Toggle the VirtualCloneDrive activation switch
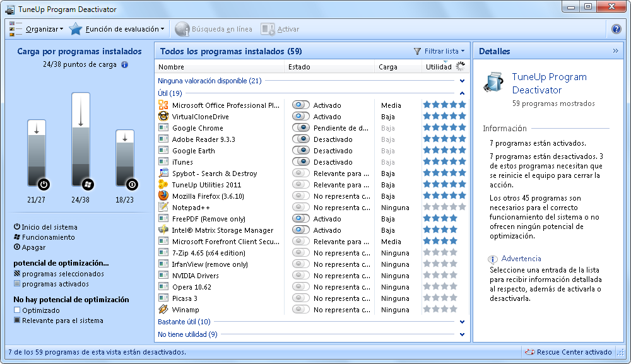The height and width of the screenshot is (364, 631). 300,116
